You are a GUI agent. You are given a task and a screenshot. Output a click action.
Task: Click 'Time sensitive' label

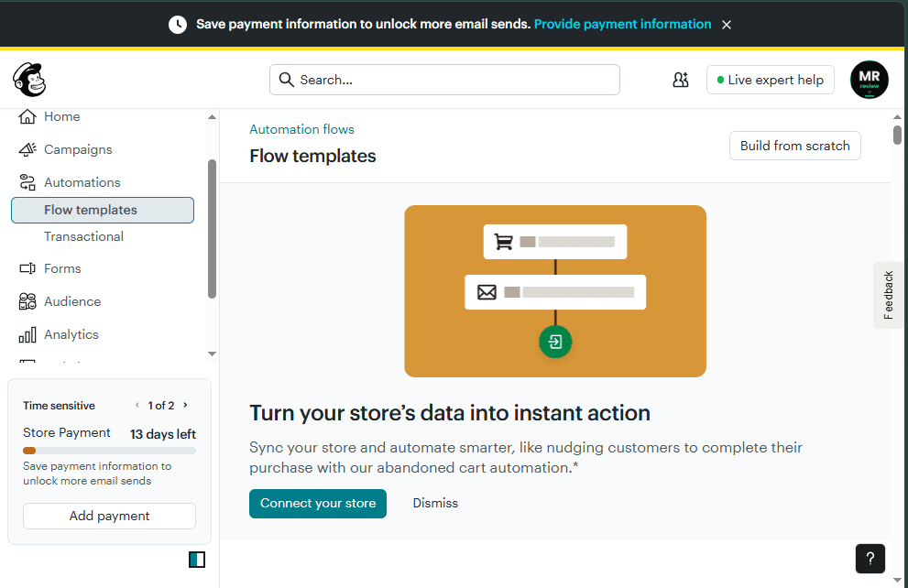59,406
